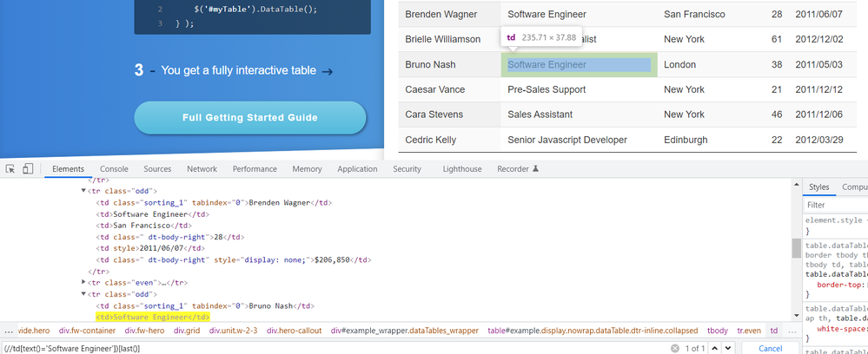Click breadcrumb overflow ellipsis on left
Viewport: 868px width, 354px height.
[8, 331]
